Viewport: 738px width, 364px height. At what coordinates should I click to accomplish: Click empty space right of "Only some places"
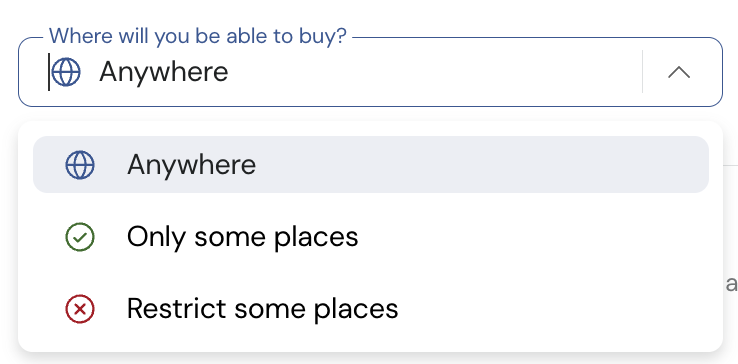tap(532, 237)
